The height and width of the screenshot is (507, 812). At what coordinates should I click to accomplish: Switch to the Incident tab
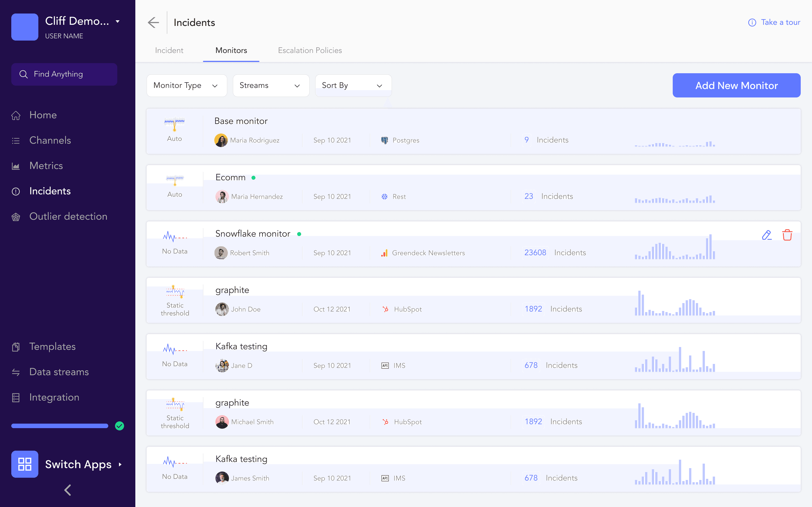pos(169,50)
